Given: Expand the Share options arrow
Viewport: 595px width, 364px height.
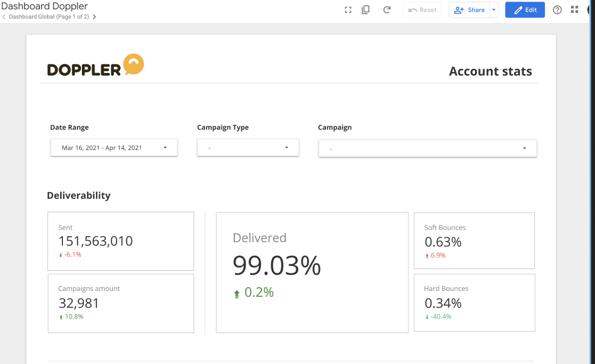Looking at the screenshot, I should coord(494,10).
